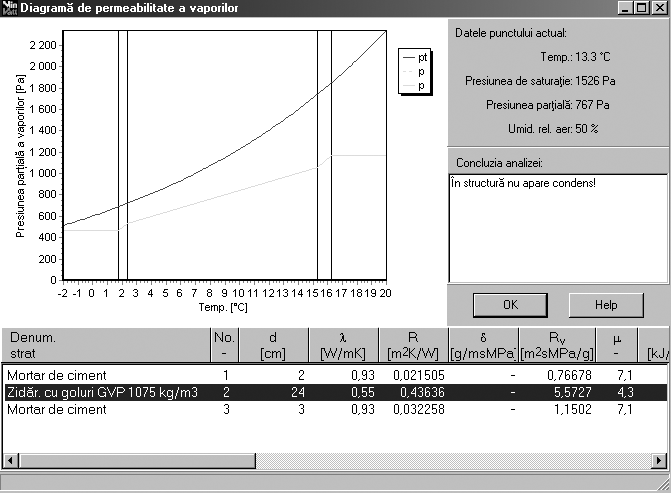Click the Rv [m²sMPa/g] column header
The image size is (671, 493).
click(x=557, y=345)
